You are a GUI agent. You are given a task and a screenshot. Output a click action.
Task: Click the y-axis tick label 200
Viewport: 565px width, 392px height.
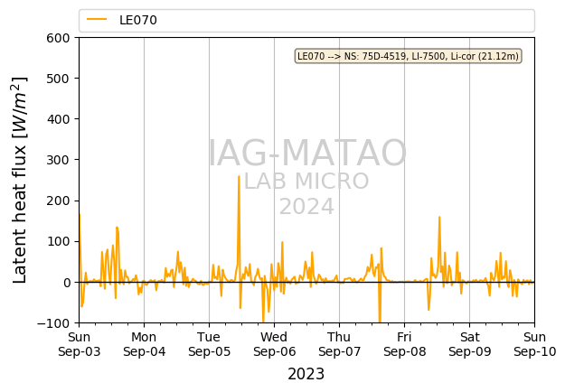pyautogui.click(x=58, y=201)
